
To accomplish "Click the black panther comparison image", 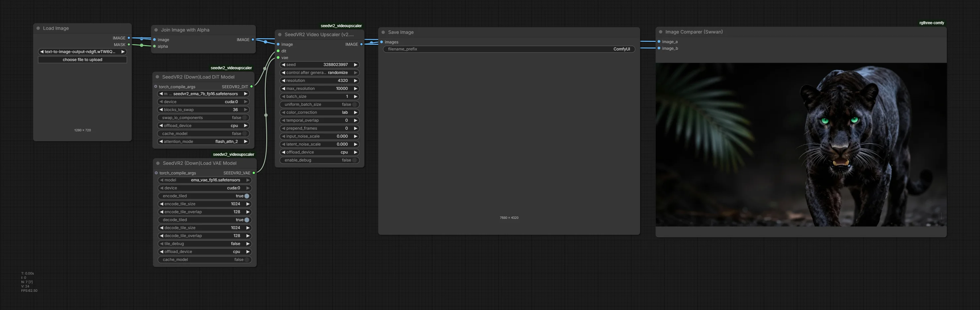I will pyautogui.click(x=801, y=144).
